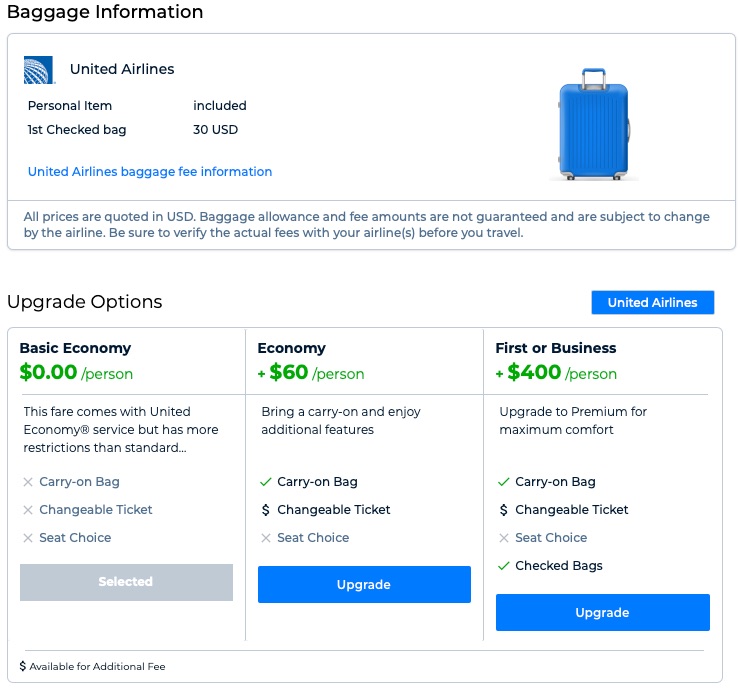Screen dimensions: 740x693
Task: Click the United Airlines globe logo
Action: coord(39,70)
